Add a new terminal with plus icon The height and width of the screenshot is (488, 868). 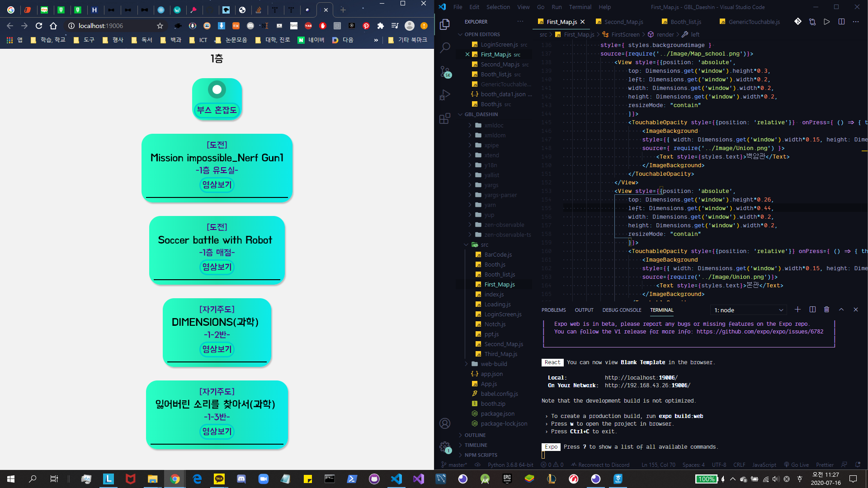(797, 310)
